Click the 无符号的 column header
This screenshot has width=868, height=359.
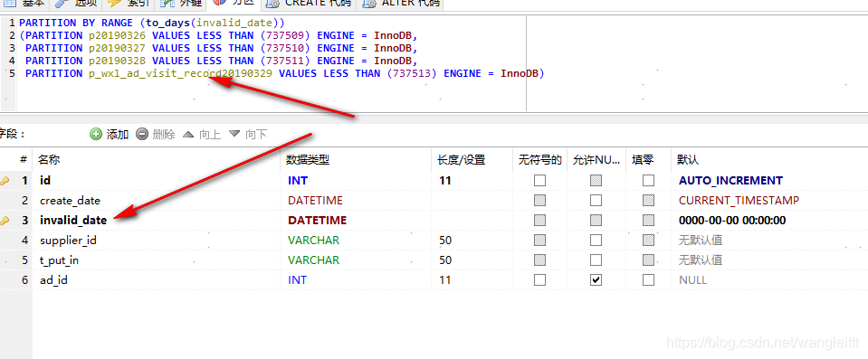[540, 160]
